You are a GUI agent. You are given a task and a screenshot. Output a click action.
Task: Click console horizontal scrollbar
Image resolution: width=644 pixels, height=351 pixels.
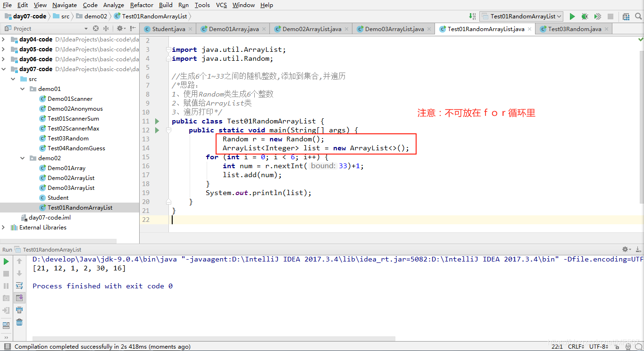click(214, 338)
